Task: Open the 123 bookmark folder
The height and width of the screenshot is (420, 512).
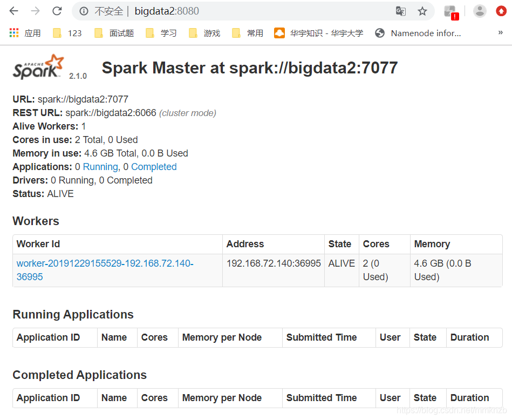Action: point(67,33)
